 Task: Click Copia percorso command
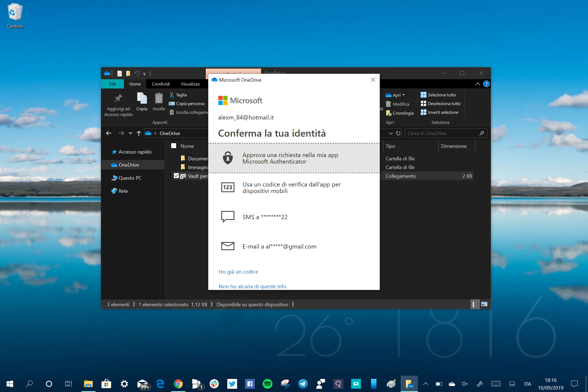[187, 103]
